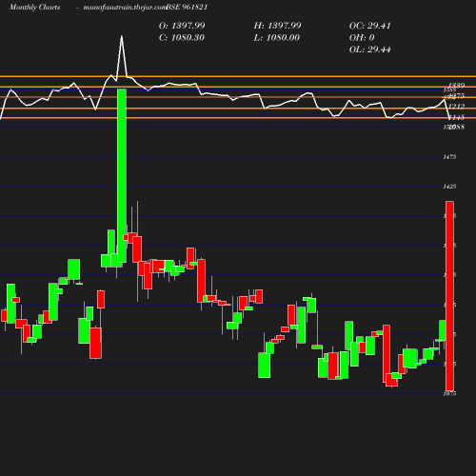Click the 1475 axis price label

coord(449,157)
